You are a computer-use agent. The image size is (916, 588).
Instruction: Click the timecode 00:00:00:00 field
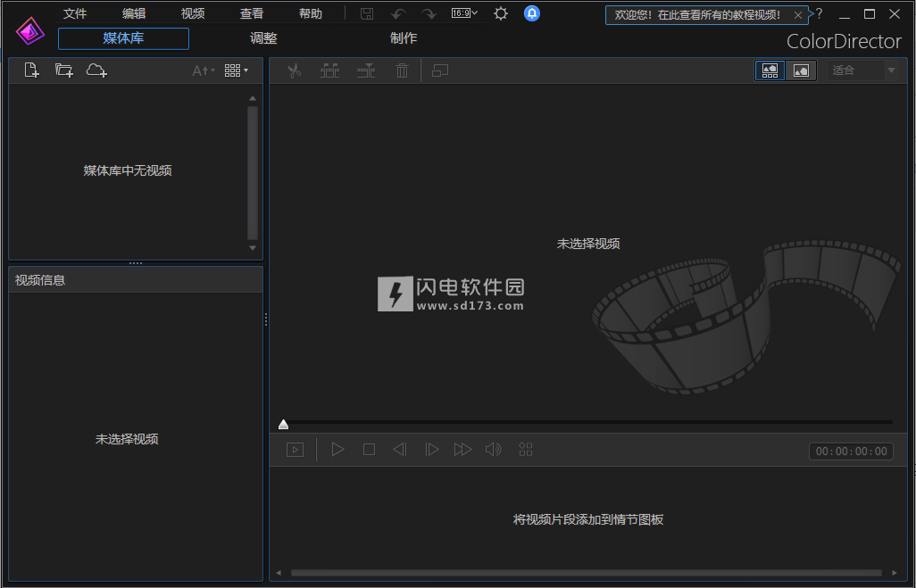click(851, 451)
